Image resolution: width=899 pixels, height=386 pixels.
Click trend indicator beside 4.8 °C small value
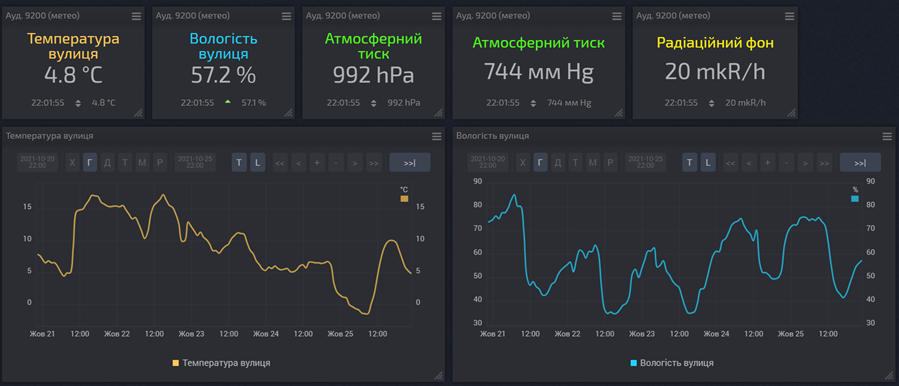click(x=79, y=103)
